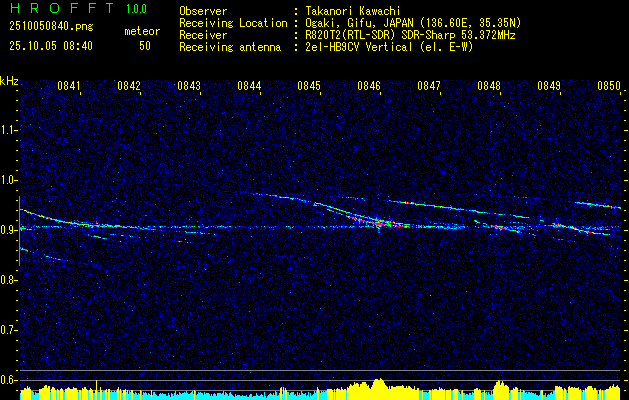This screenshot has width=629, height=400.
Task: Click the 0842 time axis marker
Action: (129, 86)
